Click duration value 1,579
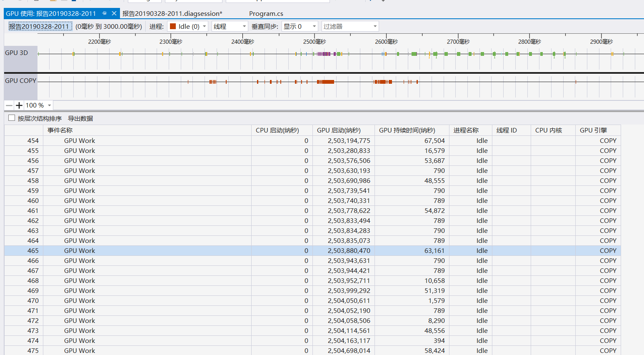Image resolution: width=644 pixels, height=355 pixels. pyautogui.click(x=437, y=301)
